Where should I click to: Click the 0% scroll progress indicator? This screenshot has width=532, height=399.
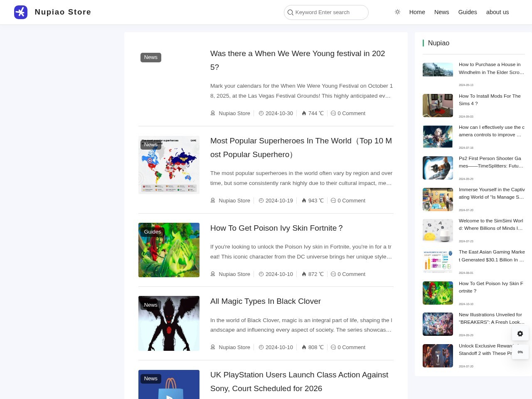520,352
